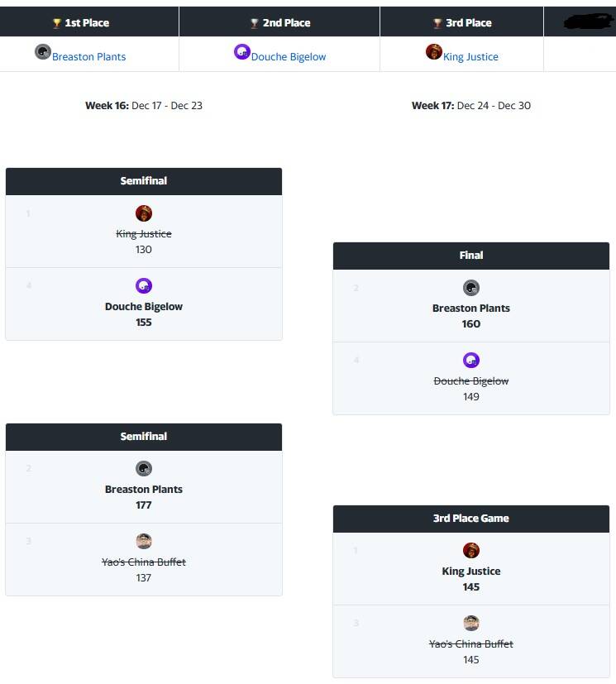Screen dimensions: 616x684
Task: Select the 2nd Place column header
Action: click(x=279, y=22)
